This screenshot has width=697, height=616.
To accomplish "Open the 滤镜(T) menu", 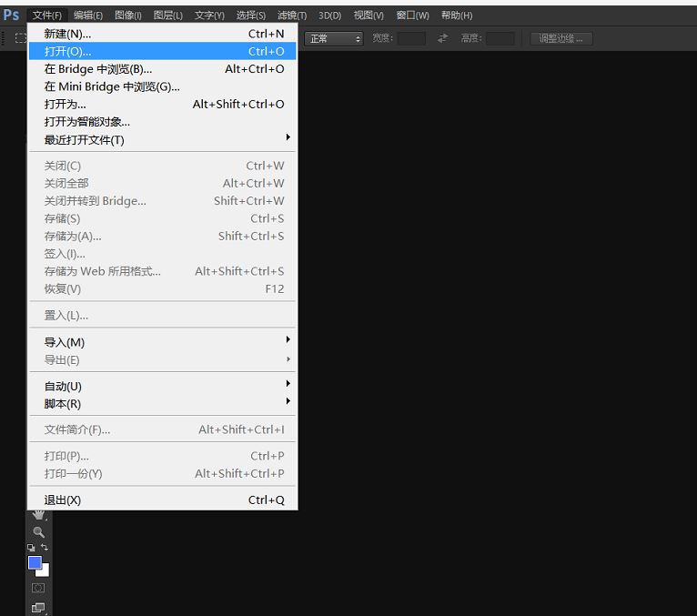I will click(292, 15).
